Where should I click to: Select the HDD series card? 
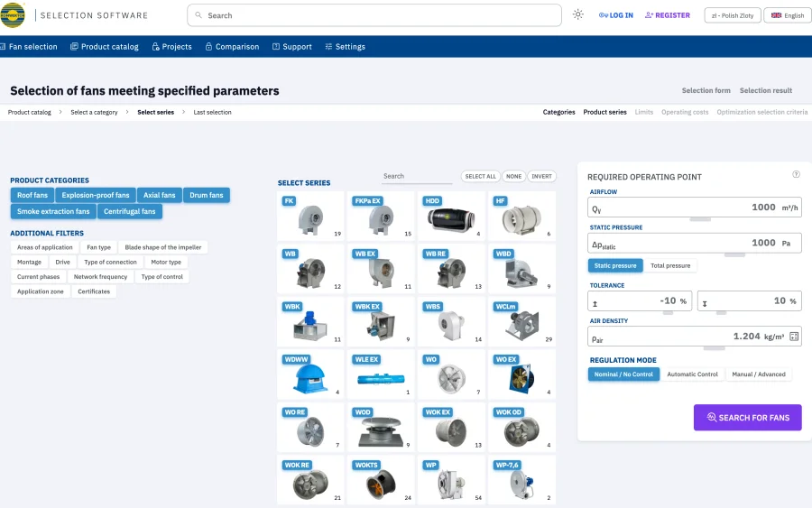[451, 216]
